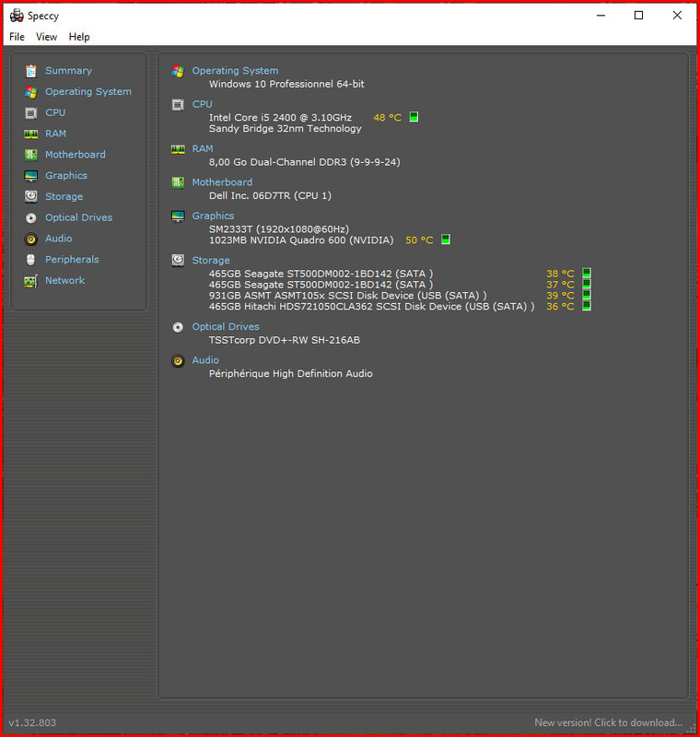700x737 pixels.
Task: Open the View menu
Action: (46, 37)
